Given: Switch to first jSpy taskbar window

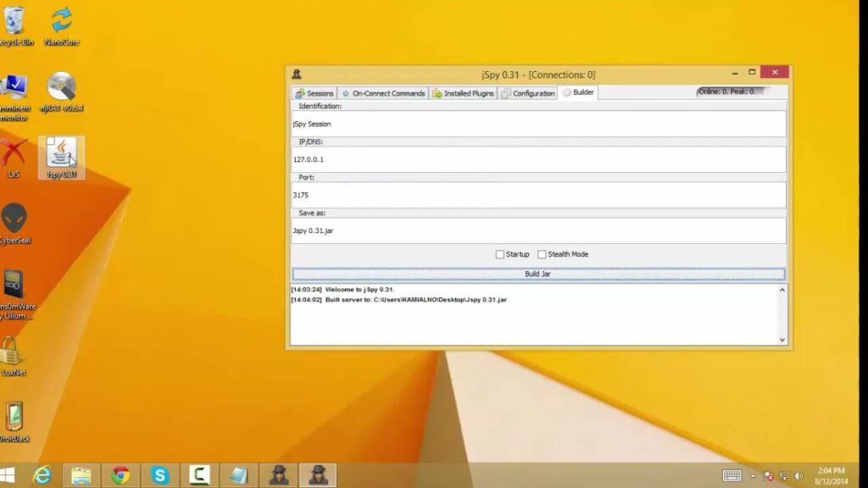Looking at the screenshot, I should [278, 475].
